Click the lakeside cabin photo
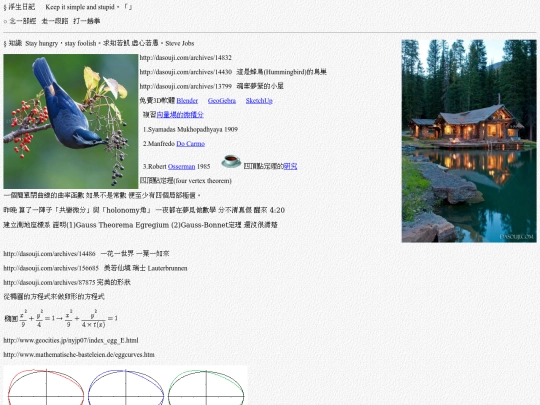The width and height of the screenshot is (540, 405). tap(469, 141)
